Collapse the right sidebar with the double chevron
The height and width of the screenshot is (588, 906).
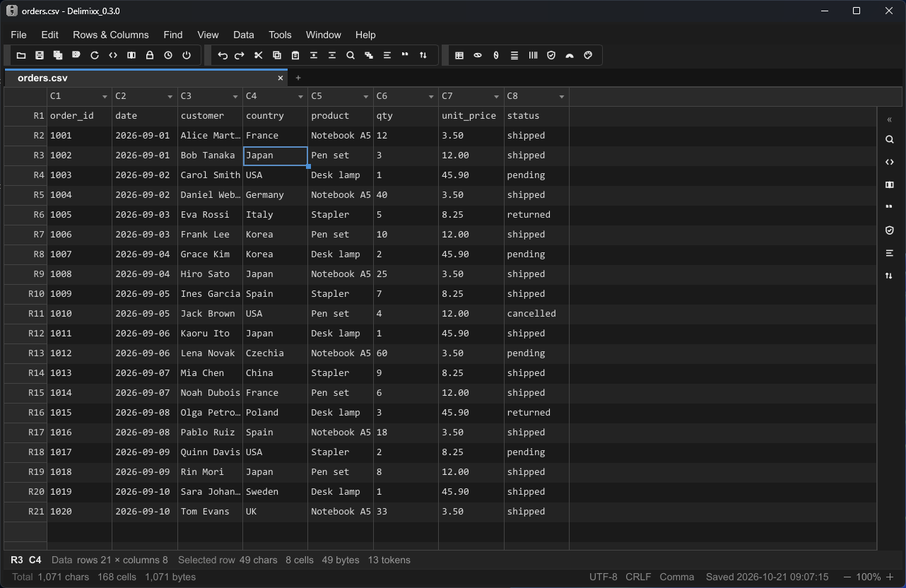pos(890,119)
